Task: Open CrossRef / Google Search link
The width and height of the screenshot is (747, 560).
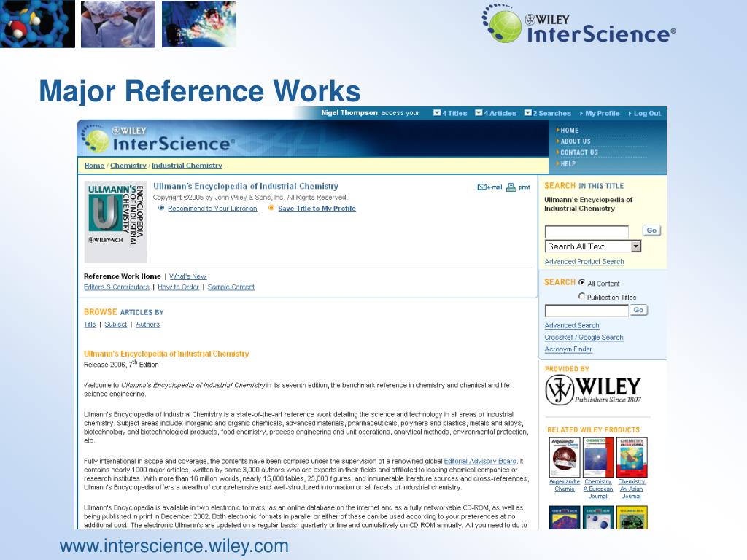Action: point(584,338)
